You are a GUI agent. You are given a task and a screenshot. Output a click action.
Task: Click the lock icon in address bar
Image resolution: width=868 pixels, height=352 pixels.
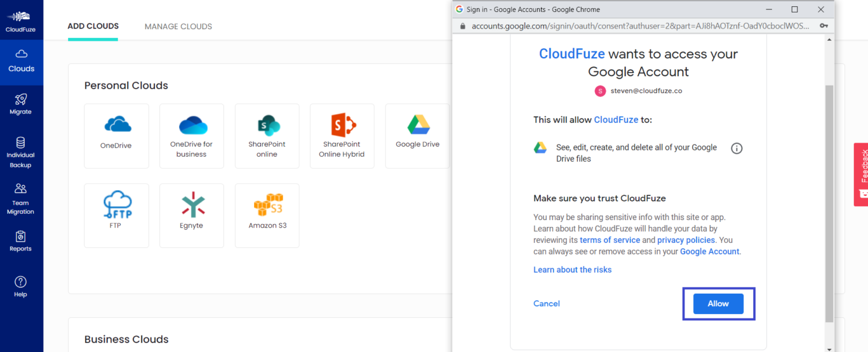point(461,26)
